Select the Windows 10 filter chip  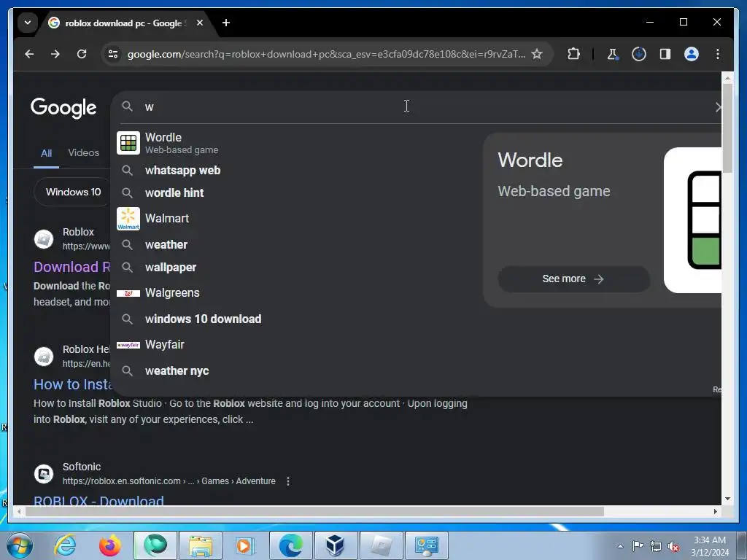72,192
